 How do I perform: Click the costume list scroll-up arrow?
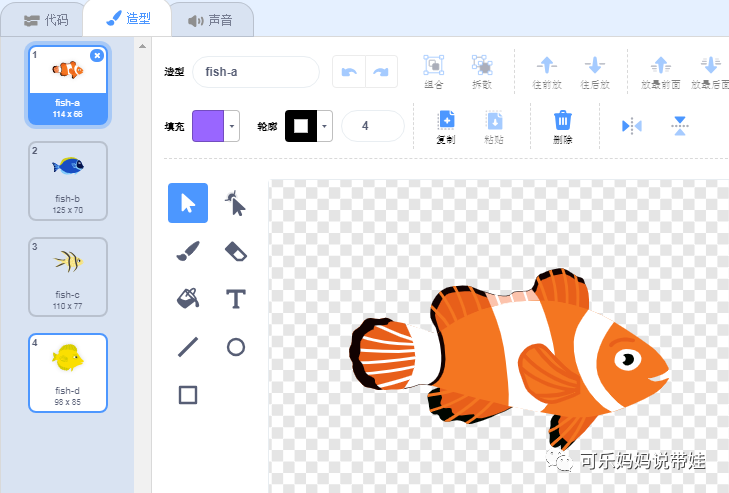coord(142,46)
